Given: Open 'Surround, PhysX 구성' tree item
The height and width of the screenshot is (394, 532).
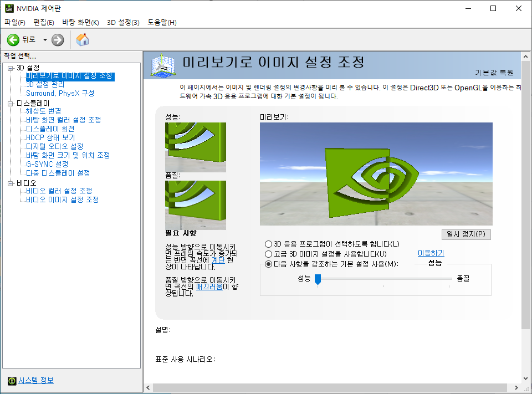Looking at the screenshot, I should click(x=60, y=93).
